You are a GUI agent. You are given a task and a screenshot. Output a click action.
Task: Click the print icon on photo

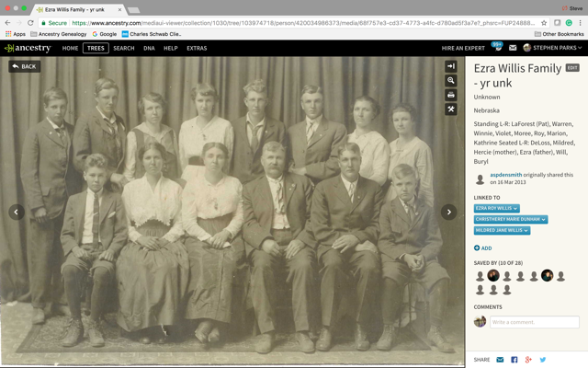point(451,95)
